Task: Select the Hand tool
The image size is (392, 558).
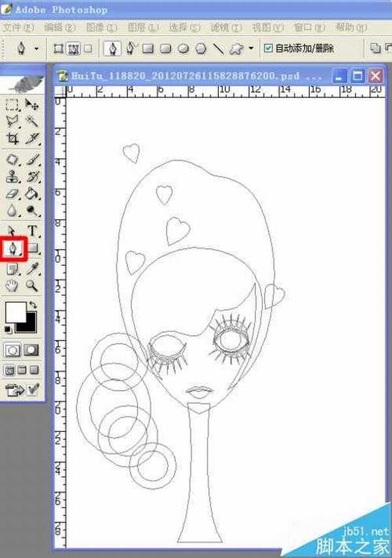Action: [12, 286]
